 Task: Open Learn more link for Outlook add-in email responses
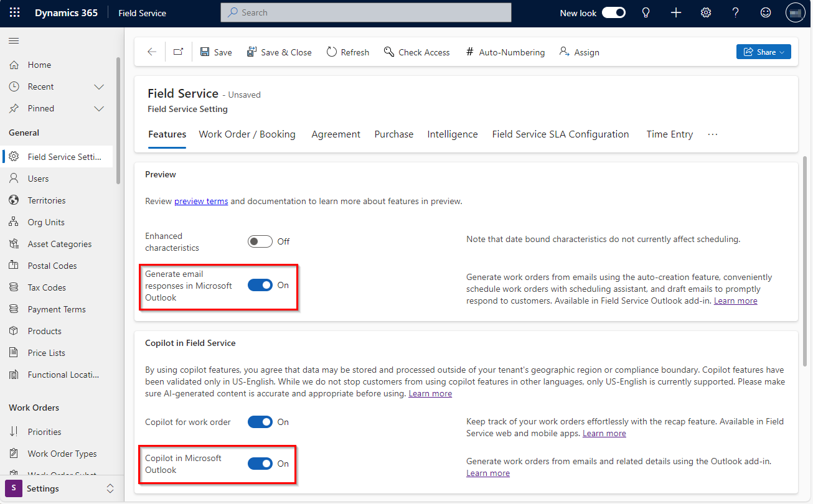736,301
